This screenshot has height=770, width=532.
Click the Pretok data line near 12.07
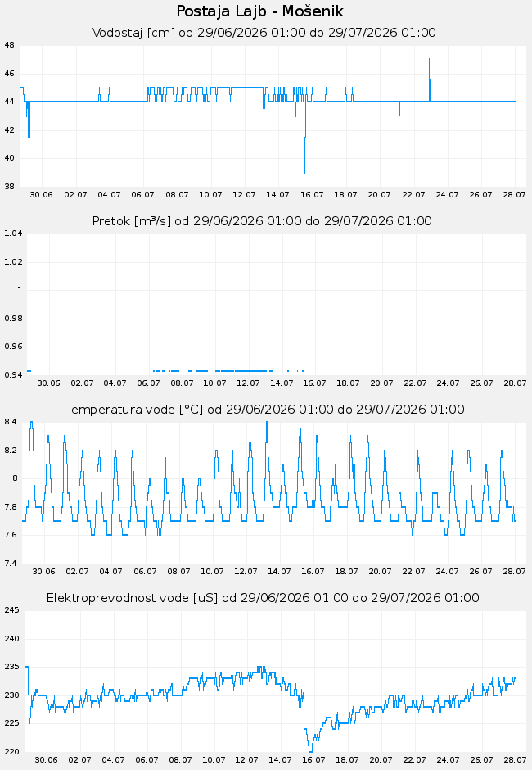pos(248,371)
